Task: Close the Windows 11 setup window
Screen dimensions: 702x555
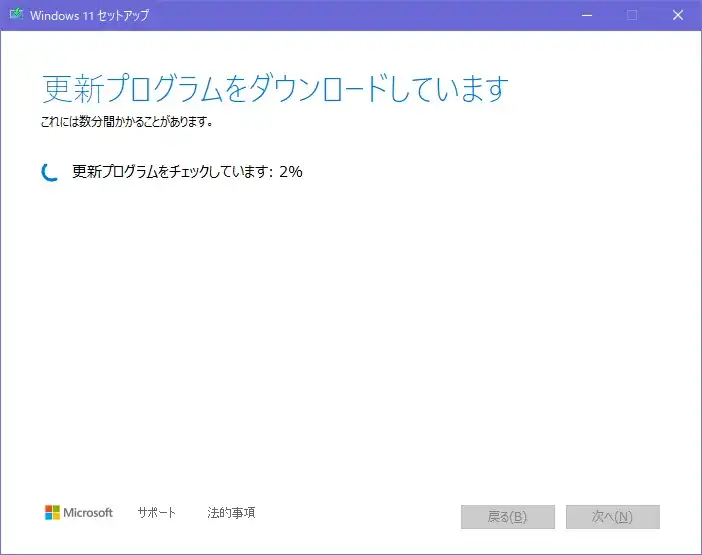Action: click(x=678, y=15)
